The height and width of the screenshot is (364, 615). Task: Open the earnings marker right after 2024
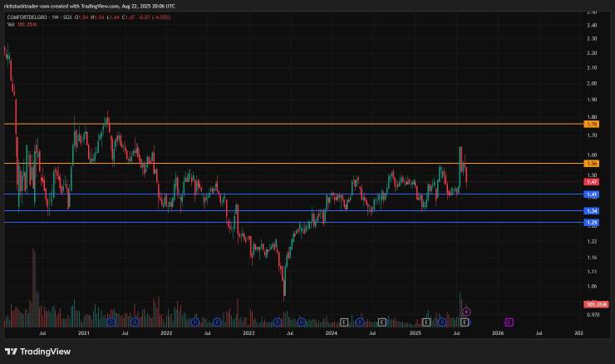pos(344,322)
